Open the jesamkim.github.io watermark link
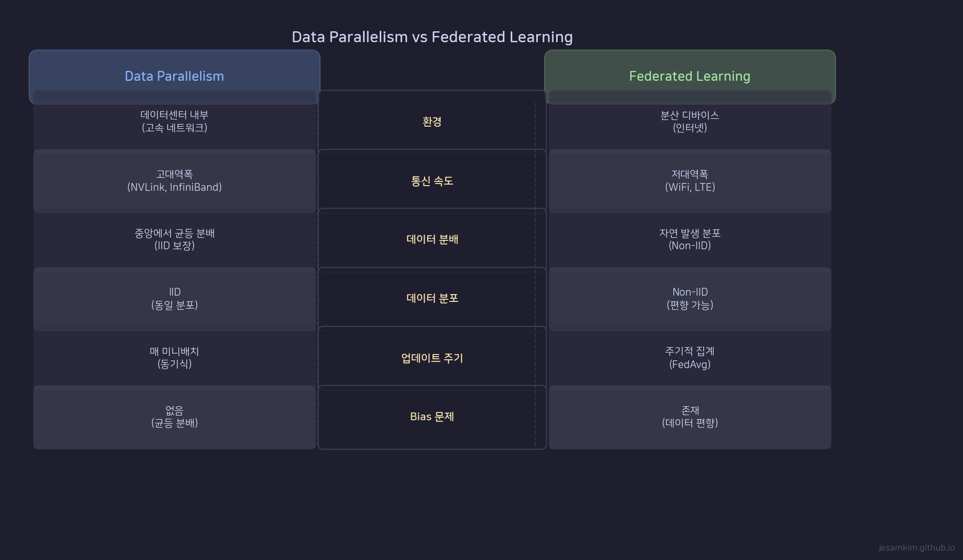 click(x=916, y=547)
